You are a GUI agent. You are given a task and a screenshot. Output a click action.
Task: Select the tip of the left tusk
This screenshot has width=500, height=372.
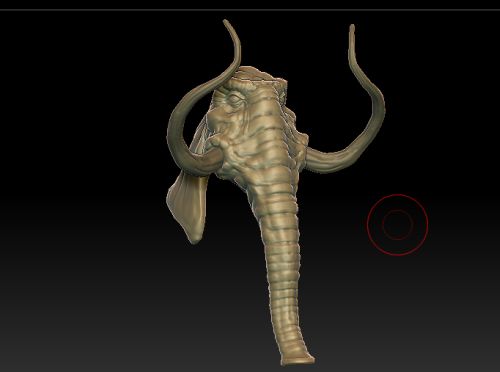point(225,22)
